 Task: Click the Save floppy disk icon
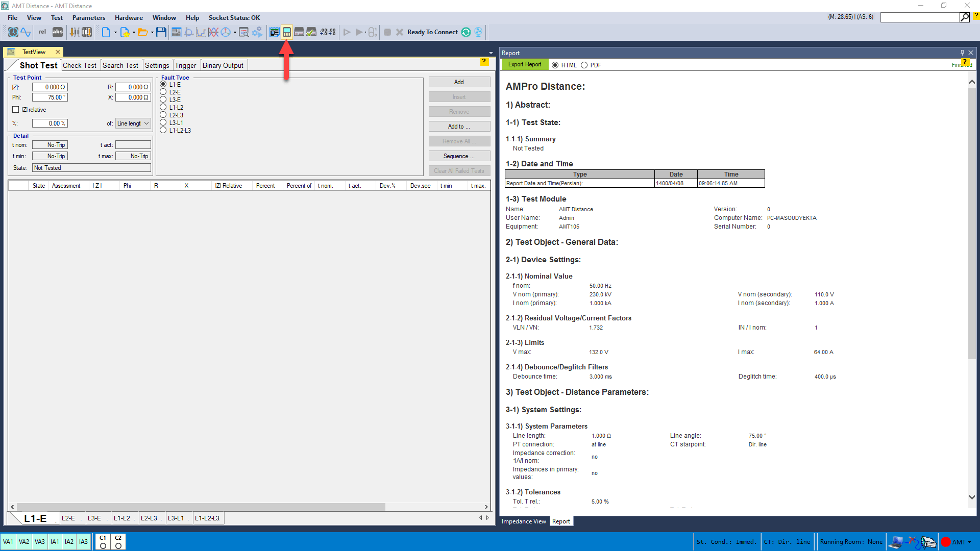tap(161, 32)
